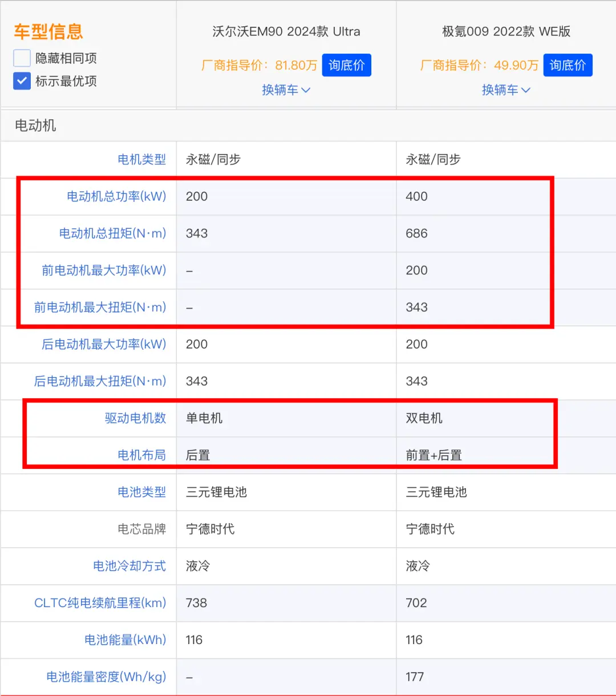The image size is (616, 696).
Task: Open the 前电动机最大扭矩(N·m) link
Action: pyautogui.click(x=100, y=307)
